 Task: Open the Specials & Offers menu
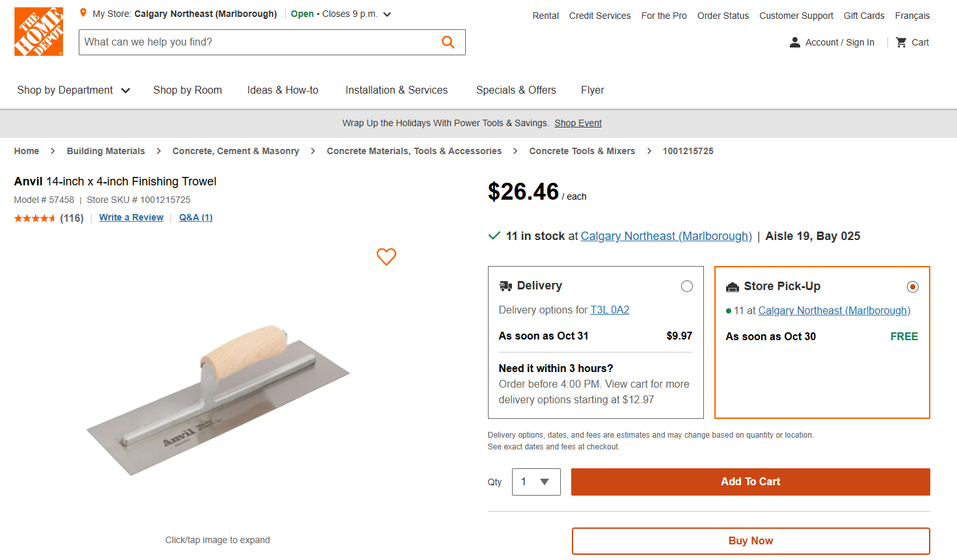tap(516, 90)
